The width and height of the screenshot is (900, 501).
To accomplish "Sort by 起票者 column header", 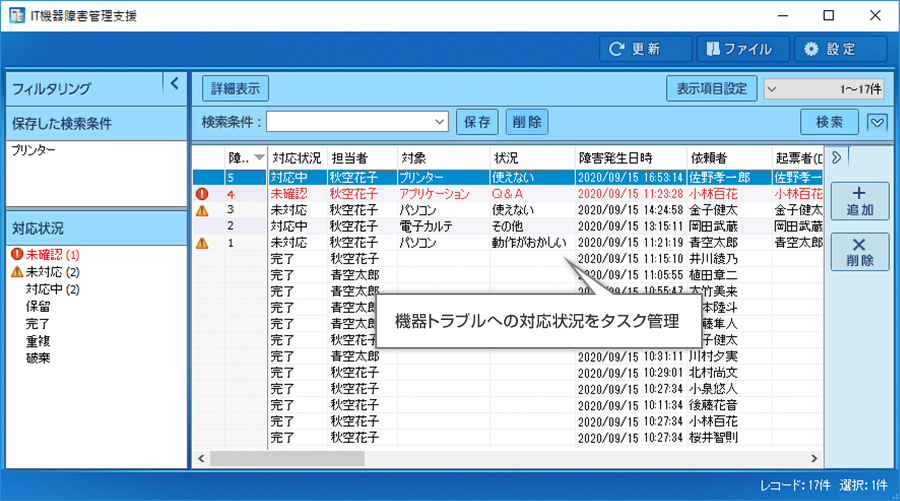I will [x=797, y=158].
